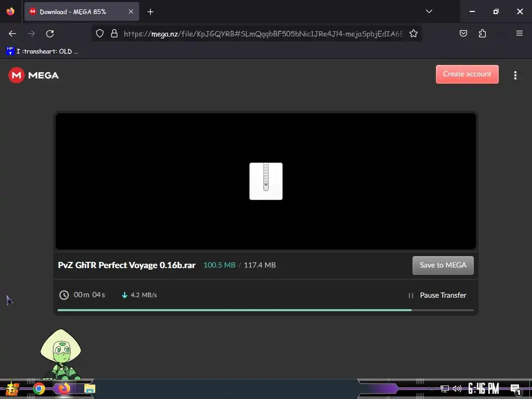
Task: Click the remaining time 00m 04s
Action: (89, 295)
